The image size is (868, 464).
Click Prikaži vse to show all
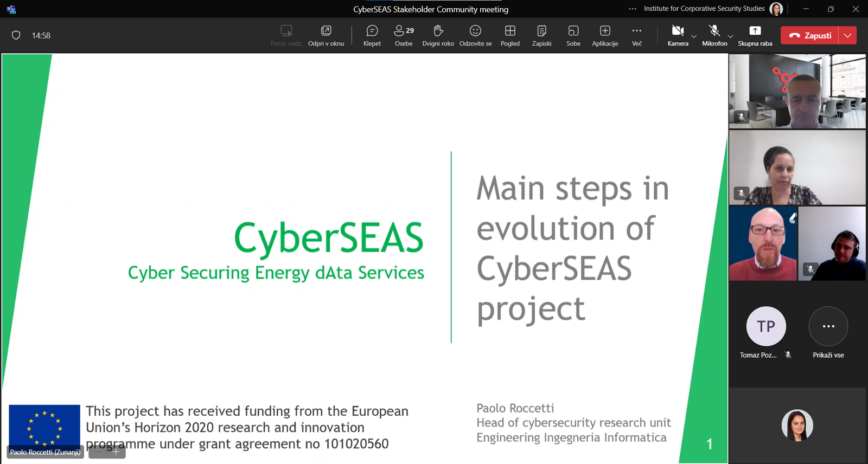[x=828, y=326]
